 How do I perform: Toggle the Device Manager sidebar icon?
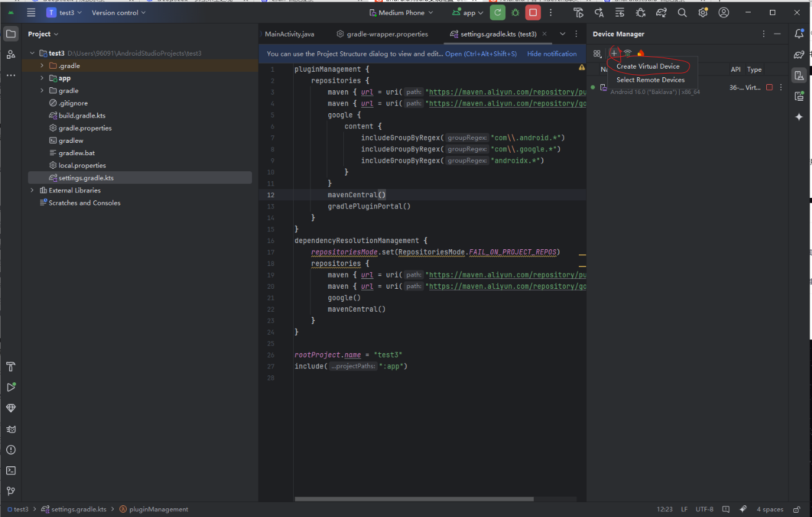click(799, 75)
